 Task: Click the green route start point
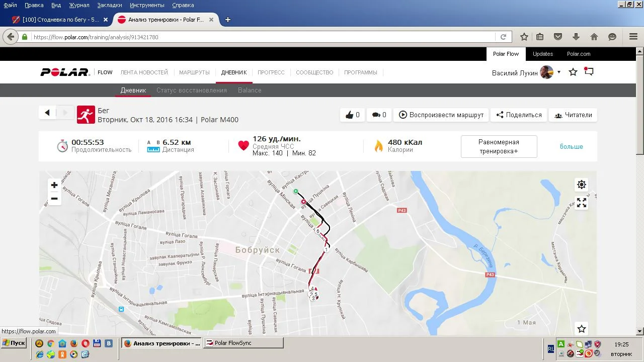(296, 191)
